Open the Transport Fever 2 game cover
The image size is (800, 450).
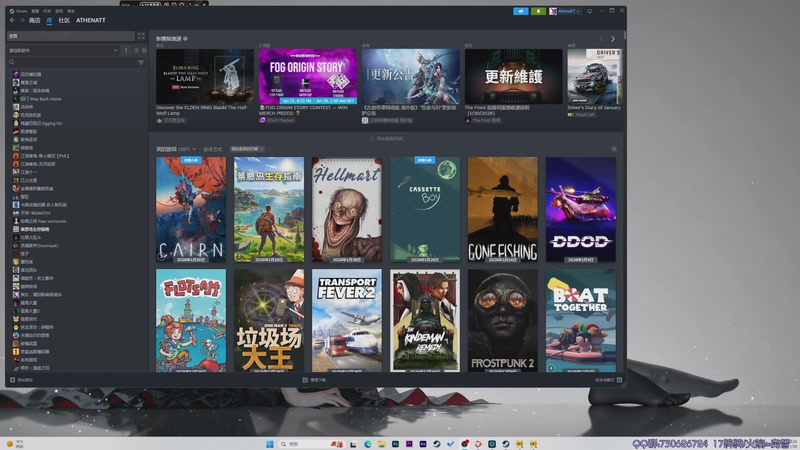[347, 320]
